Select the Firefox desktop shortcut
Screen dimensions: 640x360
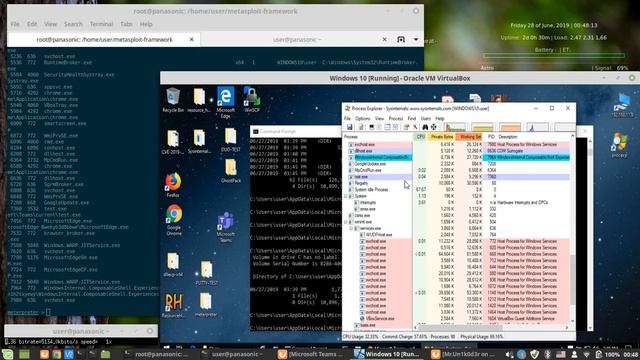coord(173,185)
